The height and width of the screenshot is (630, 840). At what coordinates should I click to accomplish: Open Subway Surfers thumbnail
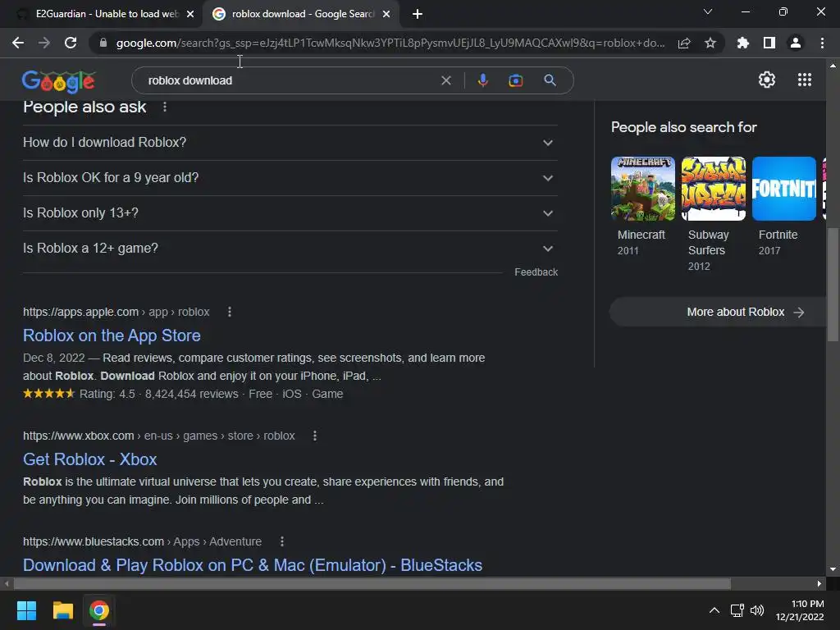[x=714, y=189]
